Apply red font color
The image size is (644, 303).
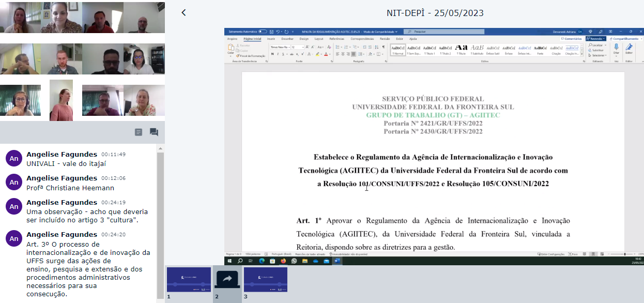click(x=326, y=54)
